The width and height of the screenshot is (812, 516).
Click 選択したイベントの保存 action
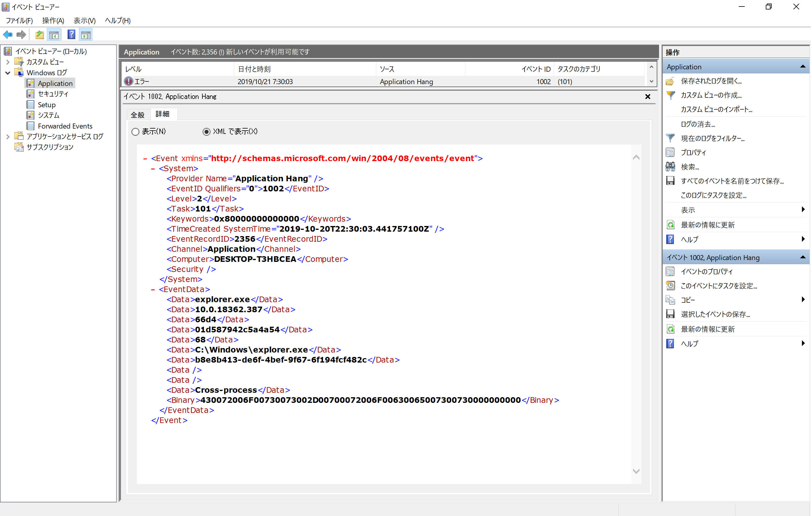click(x=715, y=315)
